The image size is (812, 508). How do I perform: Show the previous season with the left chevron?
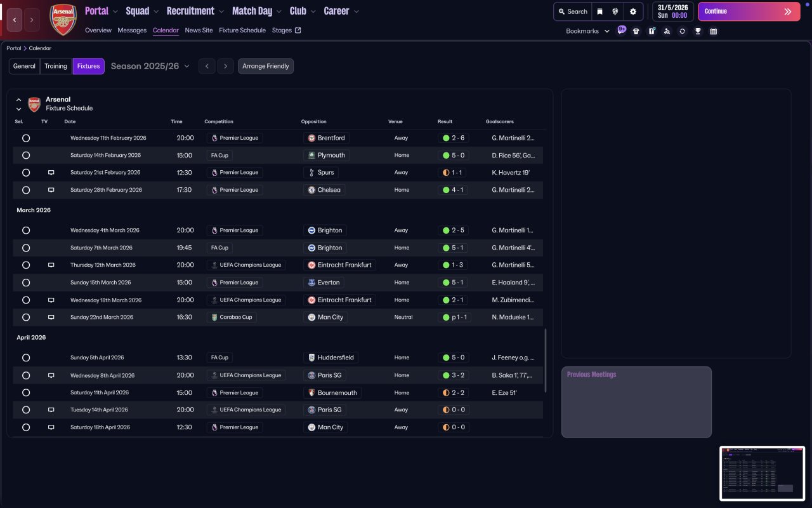207,66
